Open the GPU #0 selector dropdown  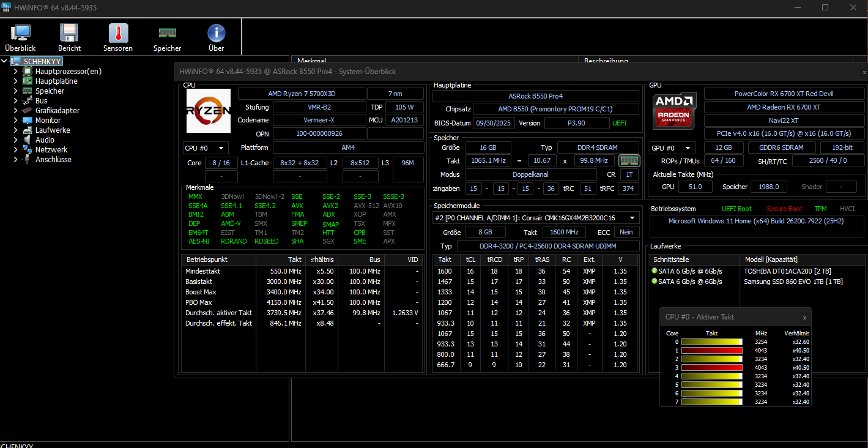(x=672, y=148)
